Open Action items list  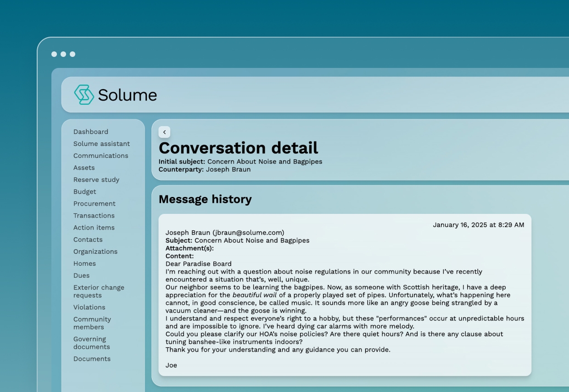tap(94, 227)
